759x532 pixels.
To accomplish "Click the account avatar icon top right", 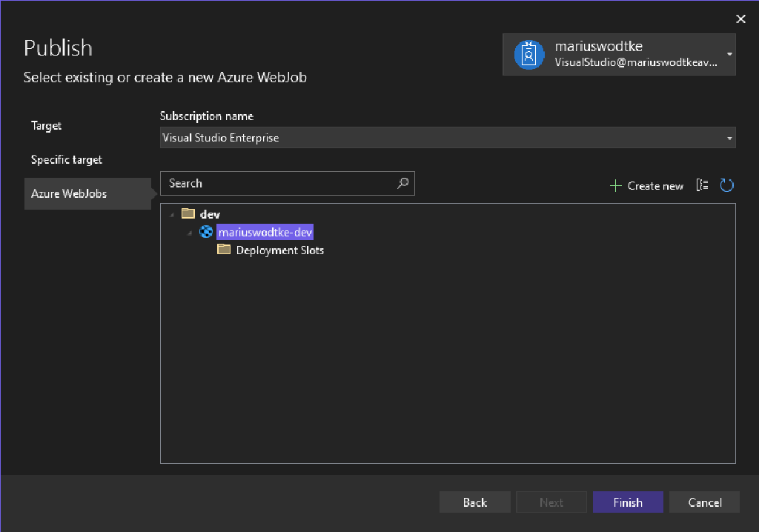I will coord(528,53).
